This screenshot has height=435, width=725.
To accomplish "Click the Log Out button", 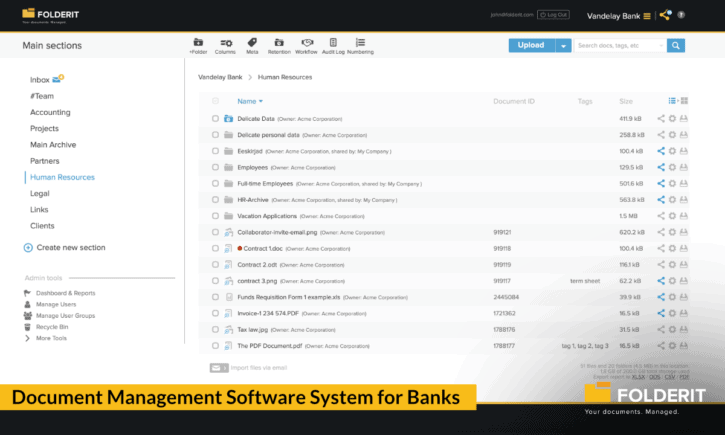I will point(553,15).
